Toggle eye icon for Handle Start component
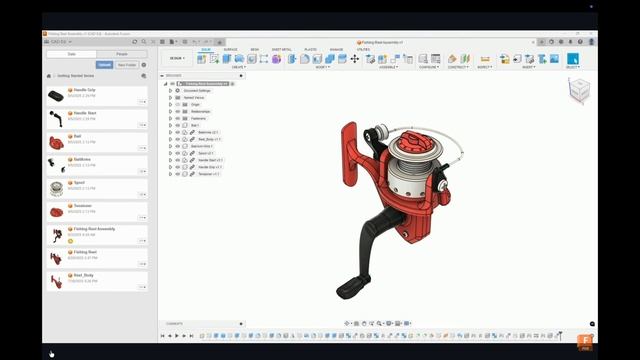This screenshot has height=360, width=640. [x=178, y=160]
